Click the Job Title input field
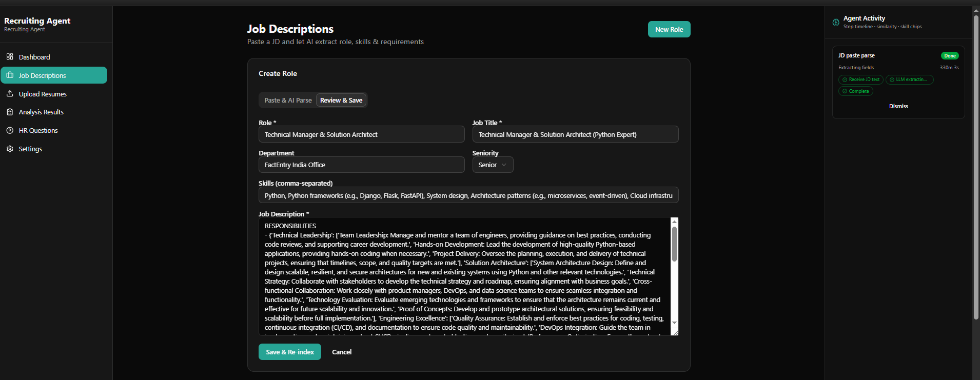This screenshot has height=380, width=980. 575,134
